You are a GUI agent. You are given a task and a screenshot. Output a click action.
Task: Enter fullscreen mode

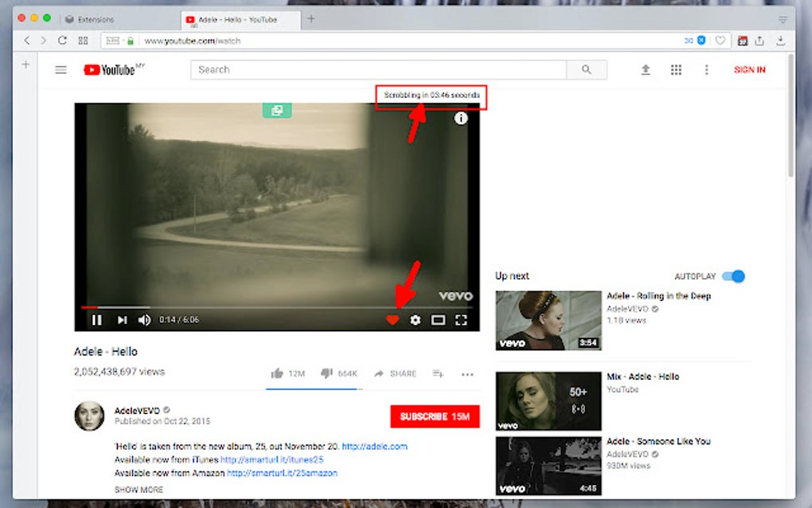[462, 320]
